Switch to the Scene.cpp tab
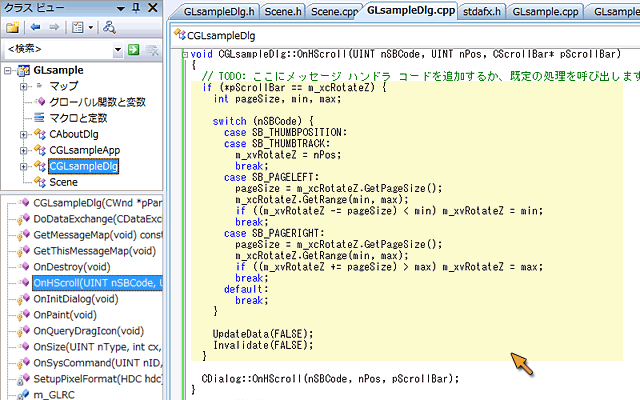Image resolution: width=640 pixels, height=400 pixels. tap(334, 12)
